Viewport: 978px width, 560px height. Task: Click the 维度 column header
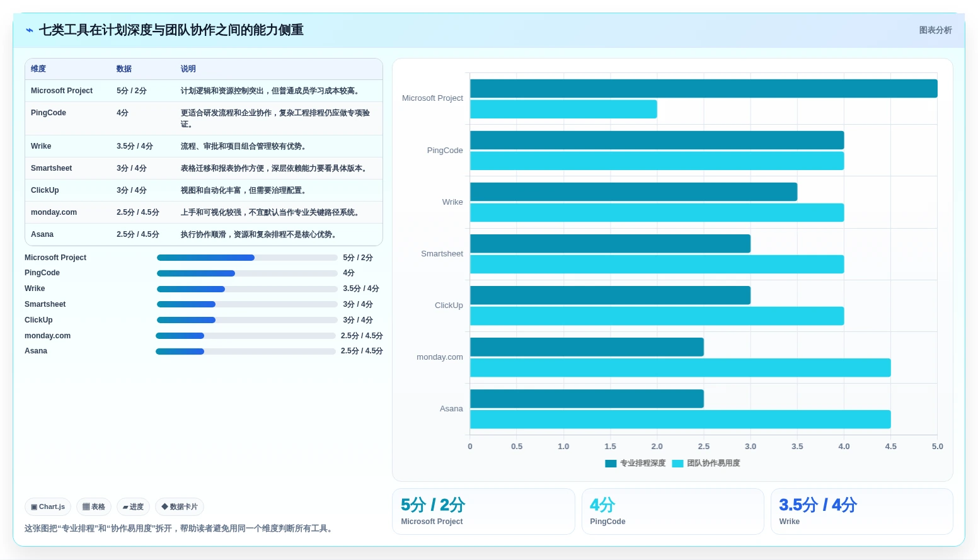pyautogui.click(x=38, y=69)
